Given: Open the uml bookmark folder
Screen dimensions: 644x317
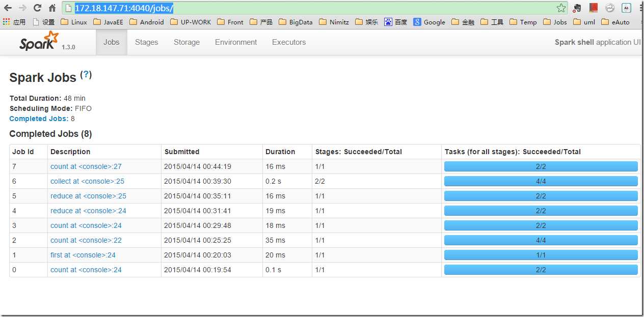Looking at the screenshot, I should click(x=584, y=22).
